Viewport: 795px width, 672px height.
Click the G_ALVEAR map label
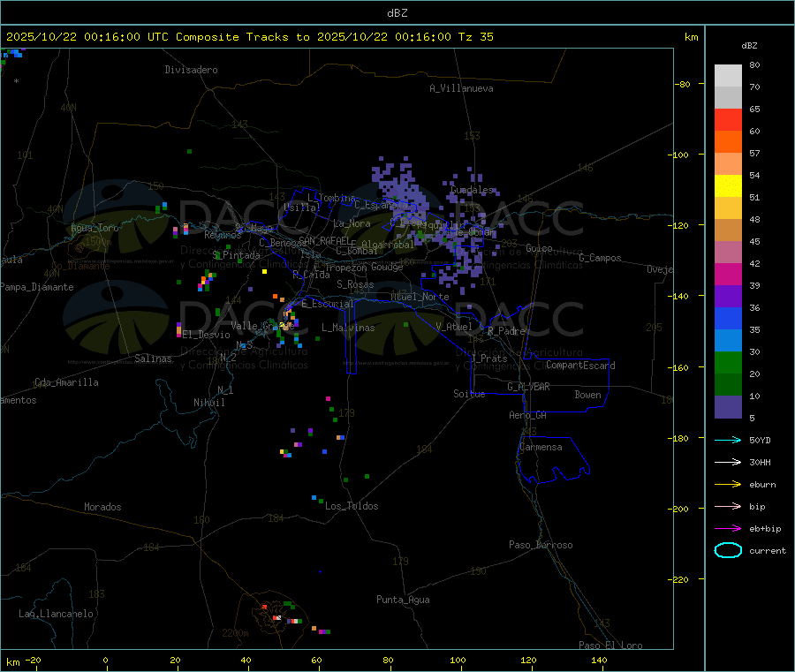coord(528,387)
